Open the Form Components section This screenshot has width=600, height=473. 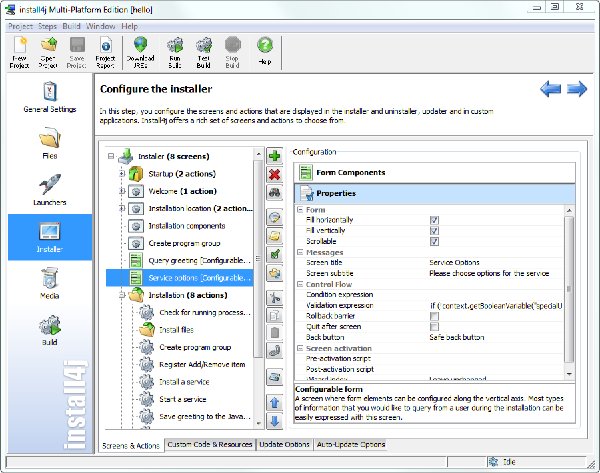pyautogui.click(x=435, y=173)
